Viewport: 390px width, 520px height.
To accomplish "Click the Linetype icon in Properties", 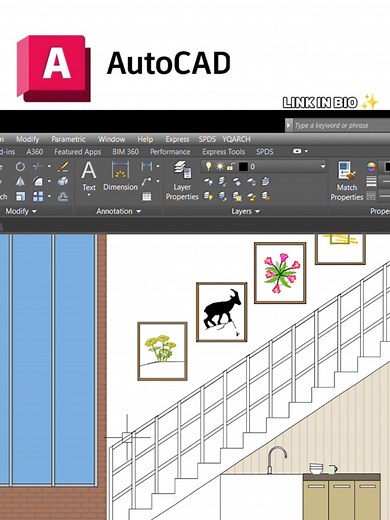I will tap(371, 196).
